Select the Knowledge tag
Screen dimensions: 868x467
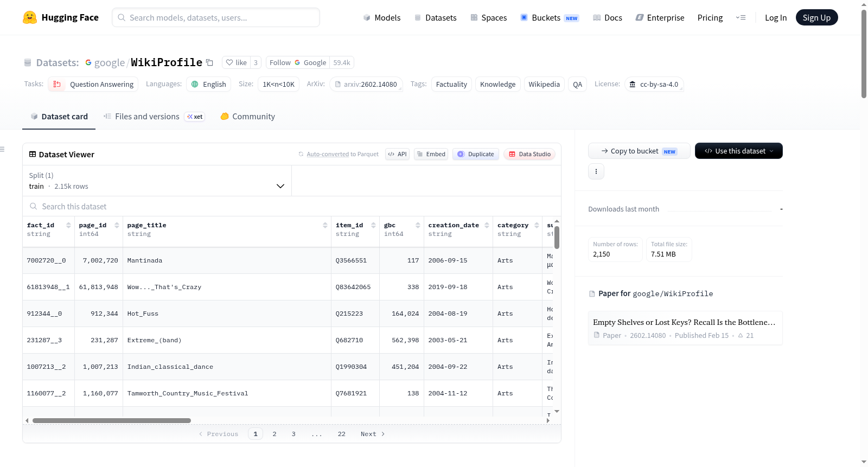[x=497, y=84]
